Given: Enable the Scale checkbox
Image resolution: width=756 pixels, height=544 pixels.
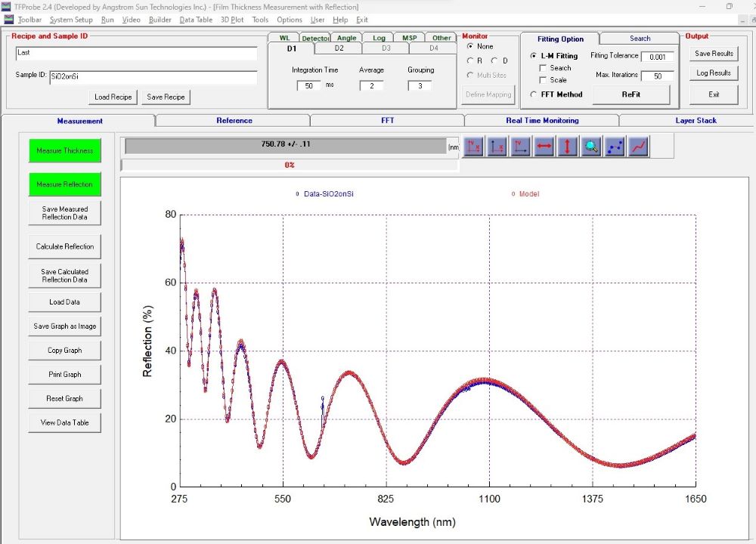Looking at the screenshot, I should pyautogui.click(x=543, y=80).
